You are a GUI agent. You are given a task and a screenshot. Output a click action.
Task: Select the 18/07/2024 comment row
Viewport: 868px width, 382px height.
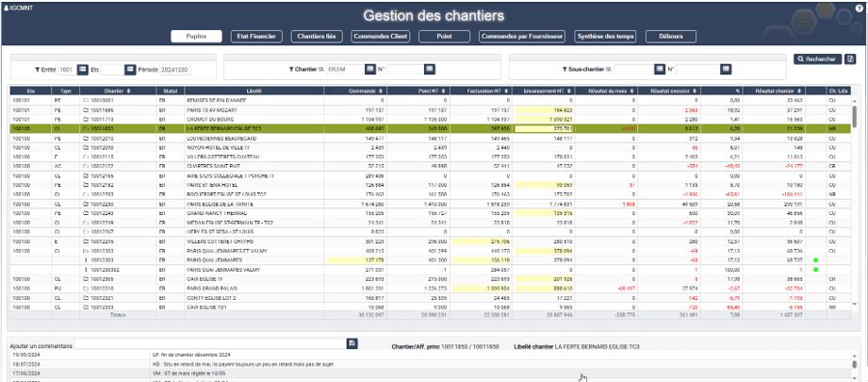[x=430, y=364]
